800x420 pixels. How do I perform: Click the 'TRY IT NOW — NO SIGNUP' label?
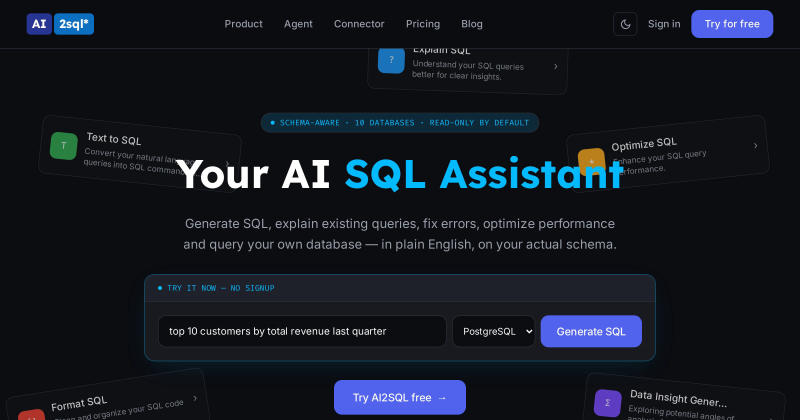[x=220, y=288]
